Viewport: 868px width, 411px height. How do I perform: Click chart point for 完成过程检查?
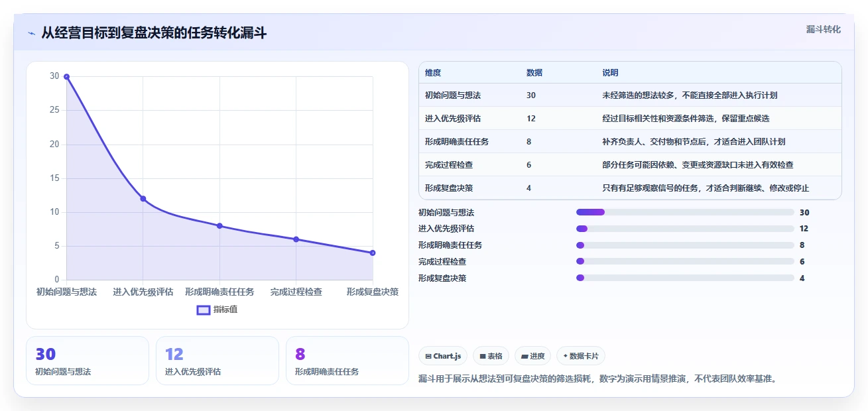[296, 239]
